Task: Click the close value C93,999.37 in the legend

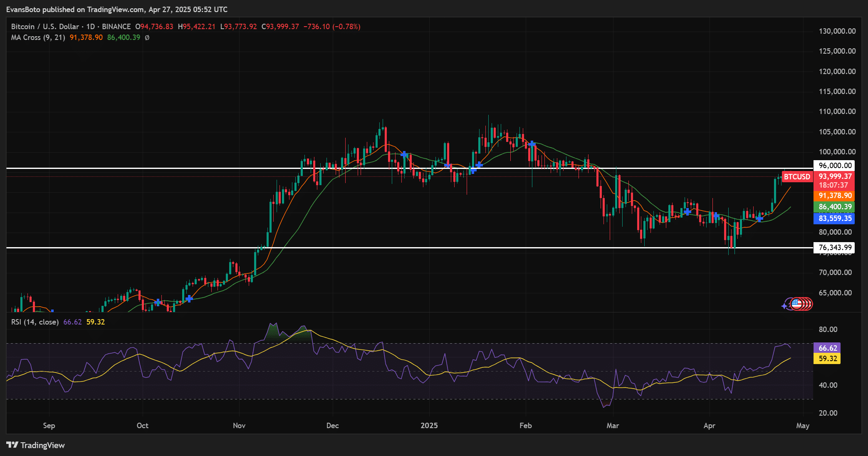Action: pyautogui.click(x=280, y=27)
